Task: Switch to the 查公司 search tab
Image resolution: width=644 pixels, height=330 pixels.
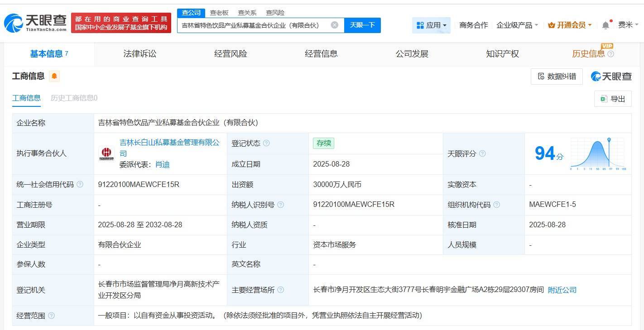Action: pos(191,13)
